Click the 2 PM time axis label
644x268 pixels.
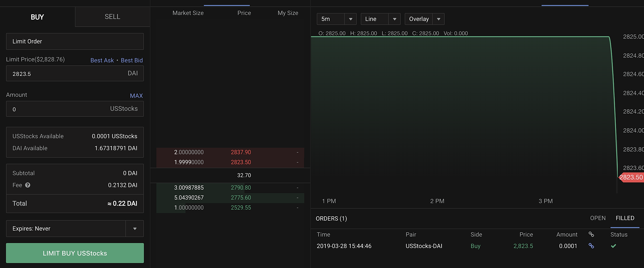[437, 201]
